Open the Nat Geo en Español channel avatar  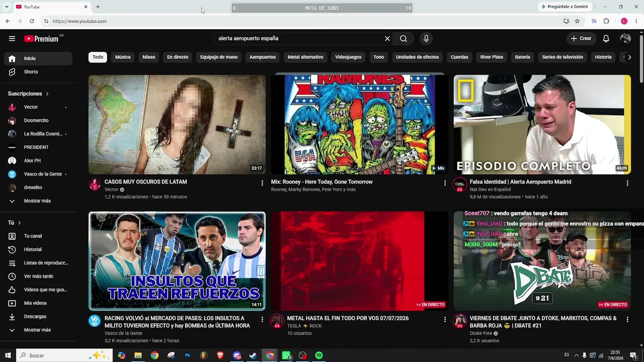(x=460, y=185)
